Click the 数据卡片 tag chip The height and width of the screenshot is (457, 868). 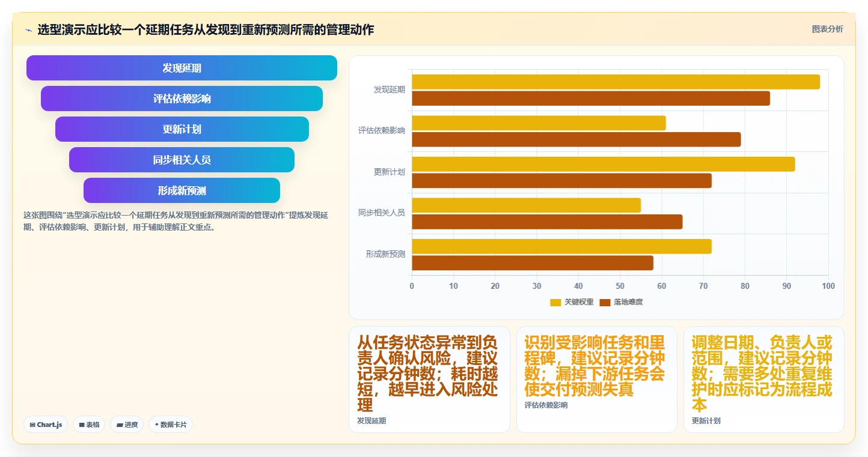pyautogui.click(x=171, y=425)
